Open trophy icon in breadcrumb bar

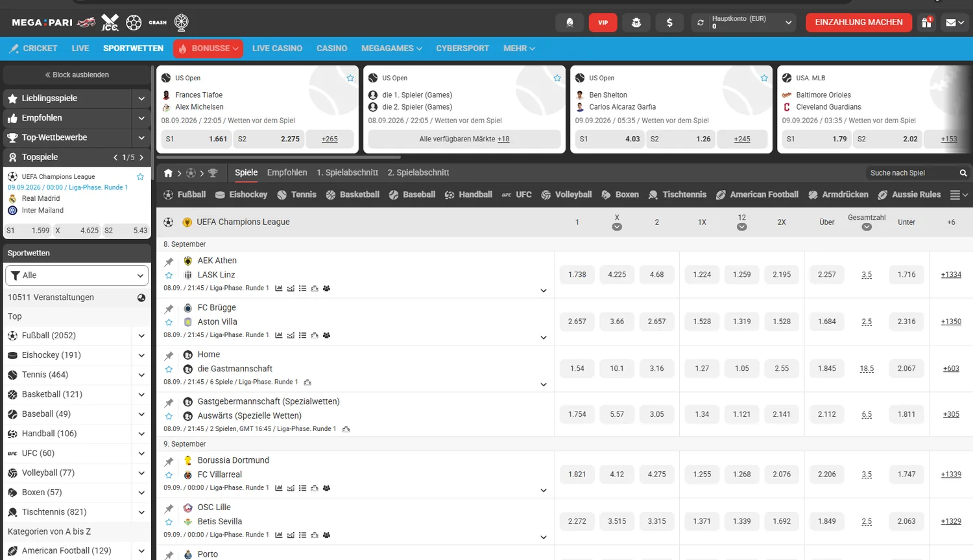213,173
